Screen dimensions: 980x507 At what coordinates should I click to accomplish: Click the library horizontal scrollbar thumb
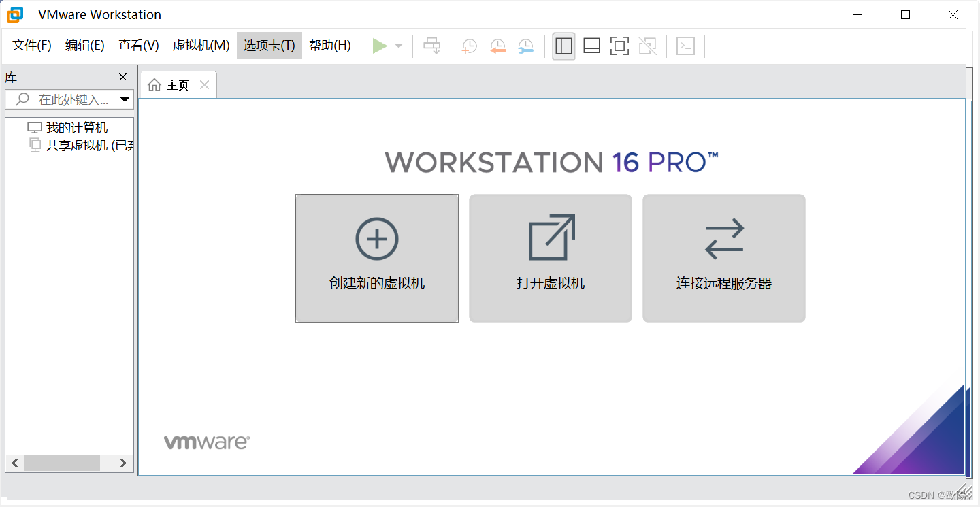(62, 463)
